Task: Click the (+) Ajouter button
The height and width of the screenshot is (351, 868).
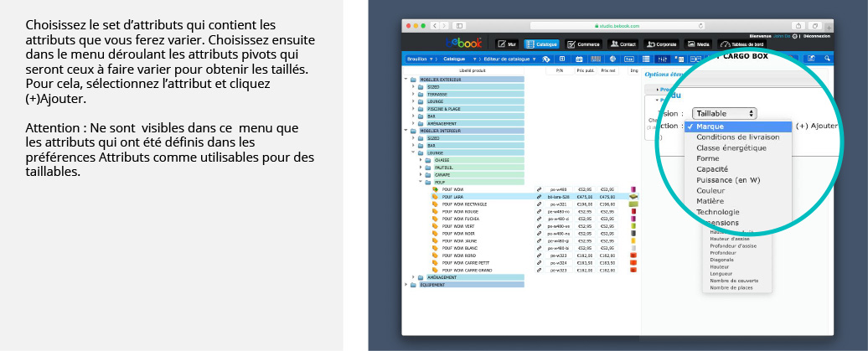Action: pyautogui.click(x=817, y=126)
